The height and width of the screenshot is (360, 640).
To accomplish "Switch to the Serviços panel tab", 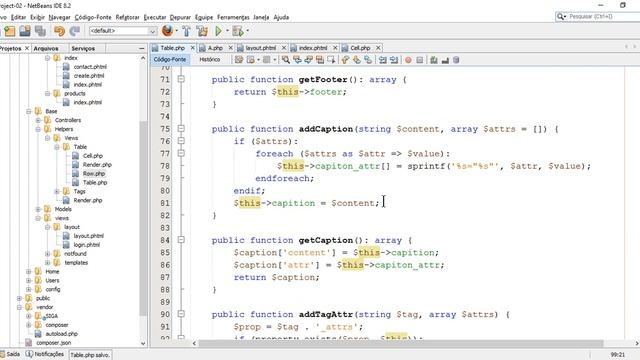I will (83, 49).
